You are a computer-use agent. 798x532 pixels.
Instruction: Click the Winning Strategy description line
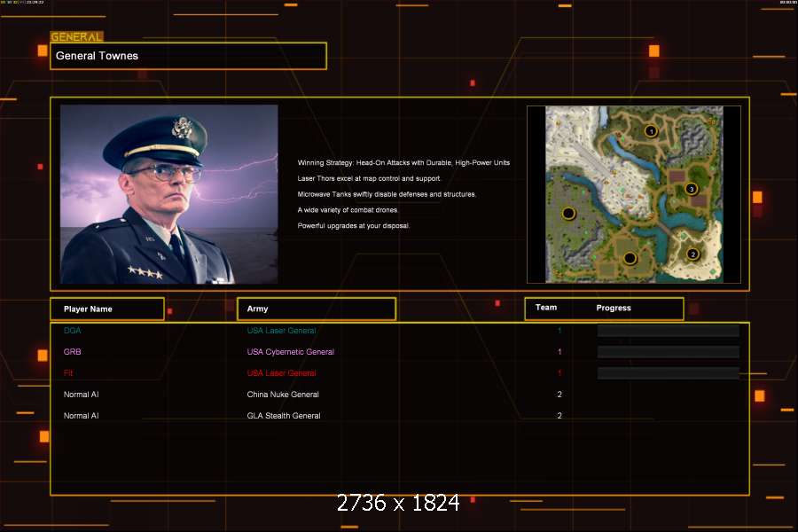point(403,163)
